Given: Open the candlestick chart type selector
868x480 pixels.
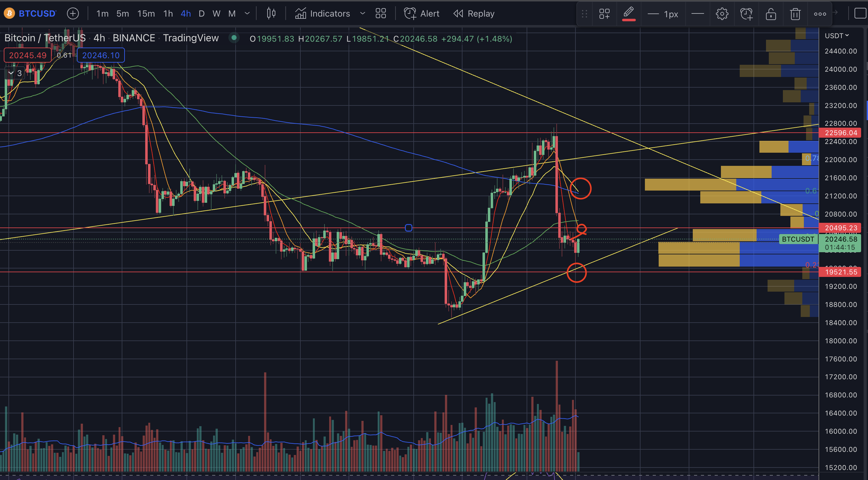Looking at the screenshot, I should click(271, 13).
